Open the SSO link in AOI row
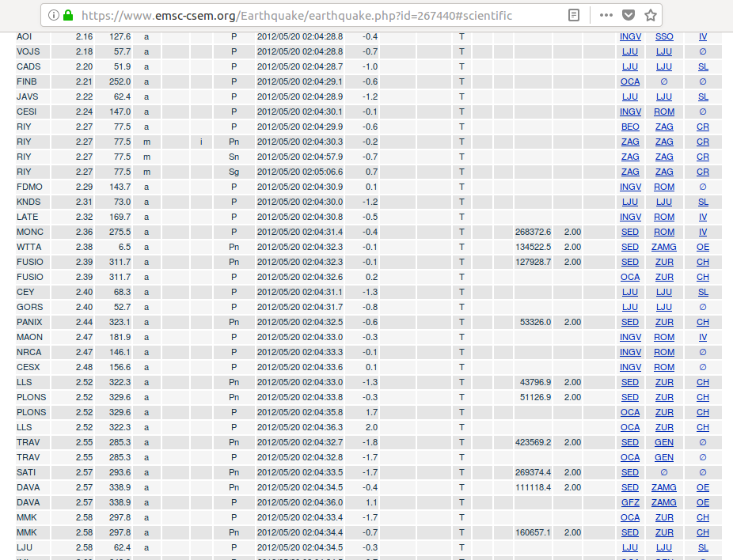The width and height of the screenshot is (733, 560). (x=664, y=36)
